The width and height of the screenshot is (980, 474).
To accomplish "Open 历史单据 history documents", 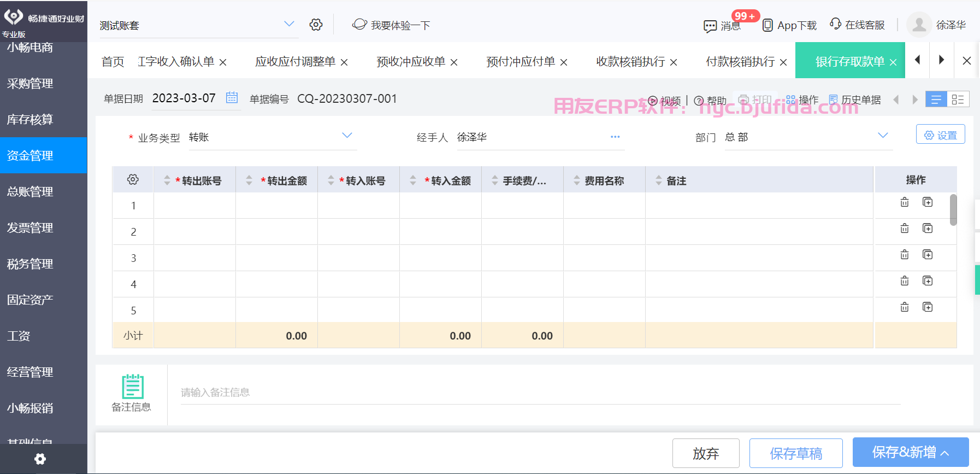I will tap(855, 100).
